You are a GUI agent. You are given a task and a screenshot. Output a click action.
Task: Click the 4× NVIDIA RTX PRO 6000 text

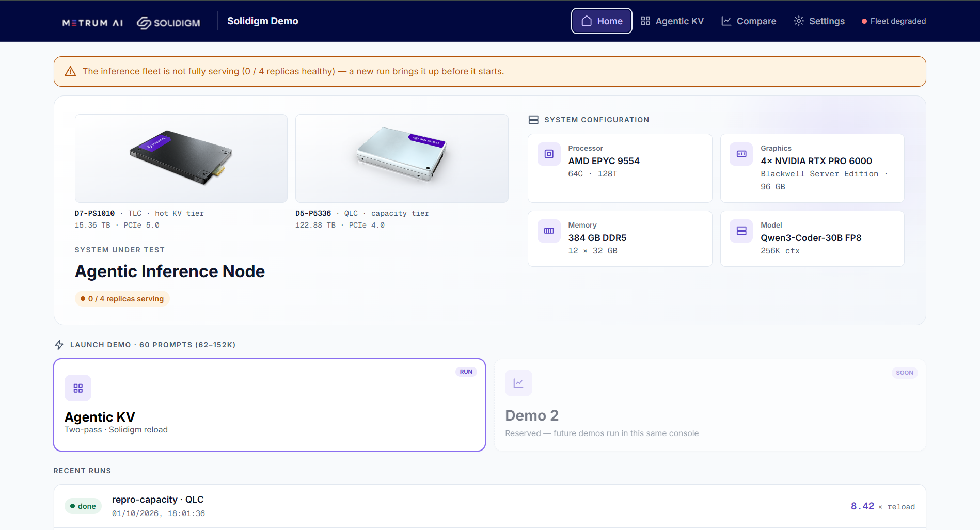816,161
